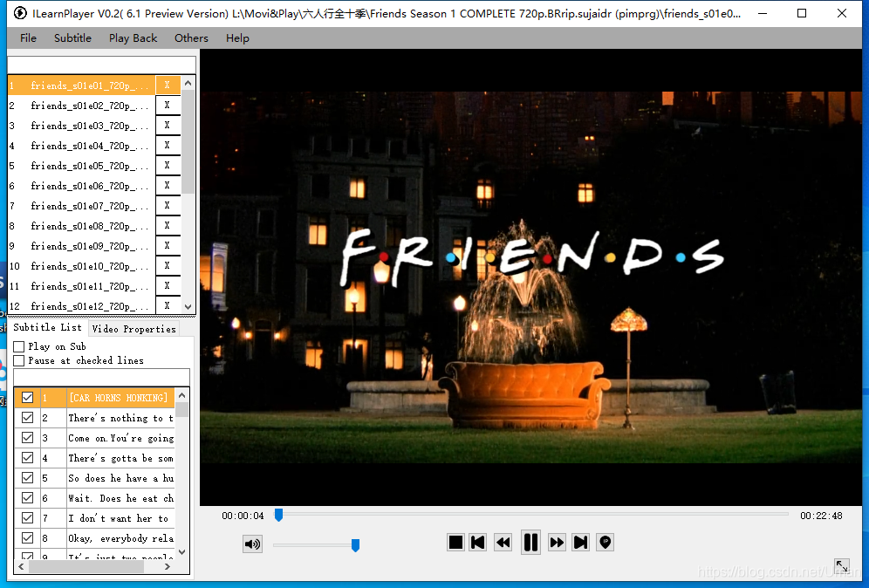Uncheck subtitle line 1 CAR HORNS HONKING
The image size is (869, 588).
tap(27, 397)
